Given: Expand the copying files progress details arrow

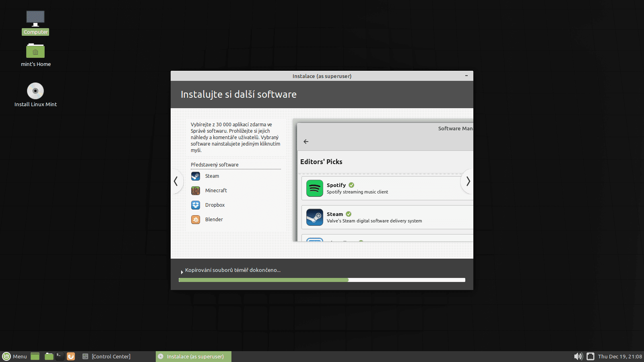Looking at the screenshot, I should point(182,272).
